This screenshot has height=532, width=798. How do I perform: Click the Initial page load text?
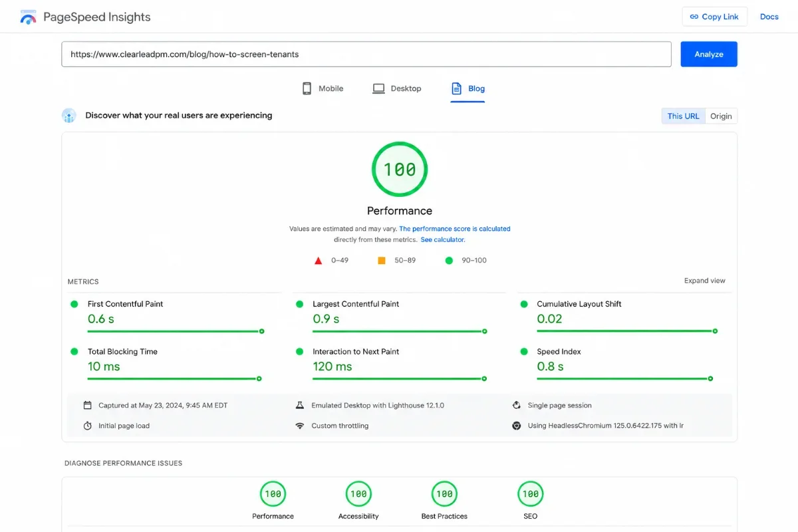click(124, 426)
